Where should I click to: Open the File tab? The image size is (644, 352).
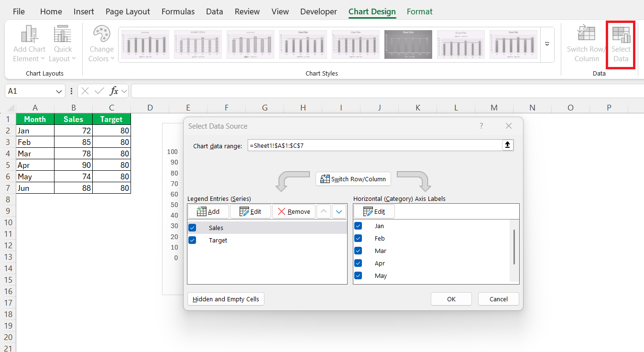pos(19,11)
